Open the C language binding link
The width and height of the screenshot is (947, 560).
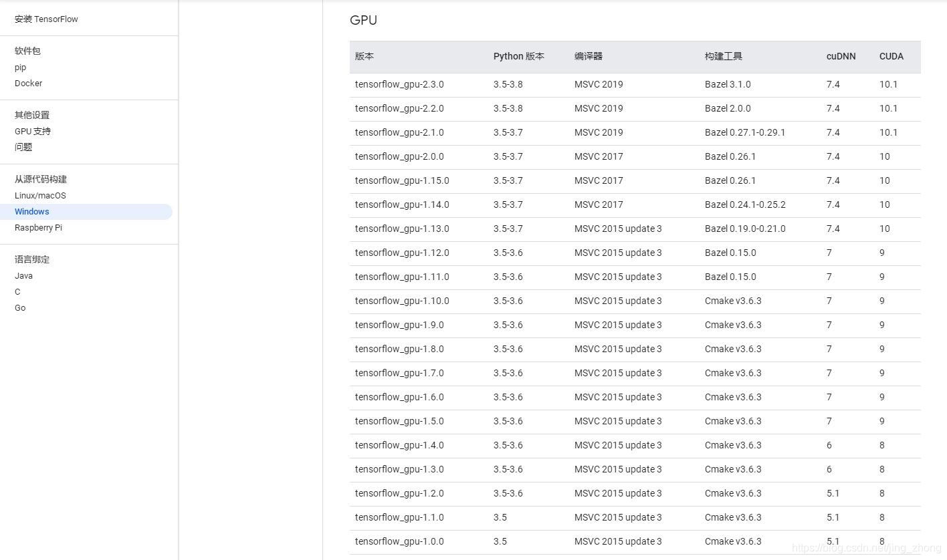coord(17,292)
